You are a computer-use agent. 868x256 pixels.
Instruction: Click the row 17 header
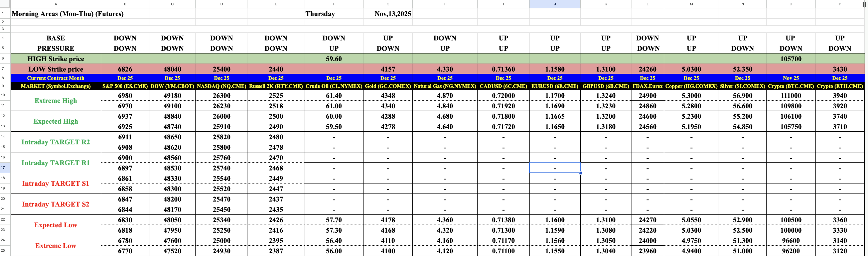click(3, 167)
